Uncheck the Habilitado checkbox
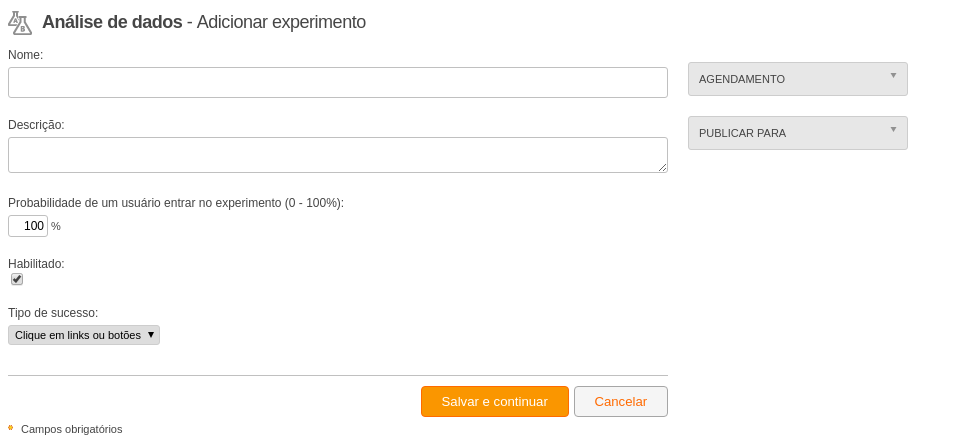This screenshot has height=444, width=975. tap(17, 279)
